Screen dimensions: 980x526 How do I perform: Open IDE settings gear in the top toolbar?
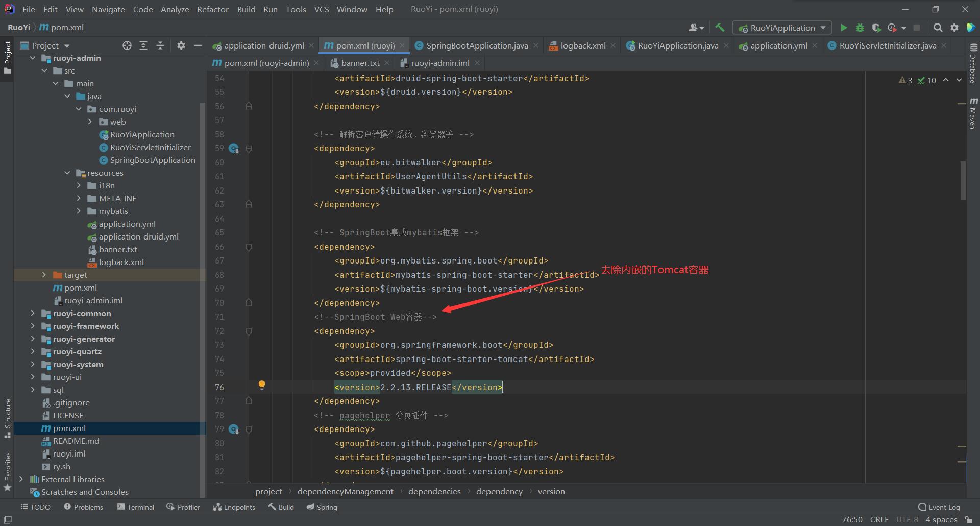(954, 28)
